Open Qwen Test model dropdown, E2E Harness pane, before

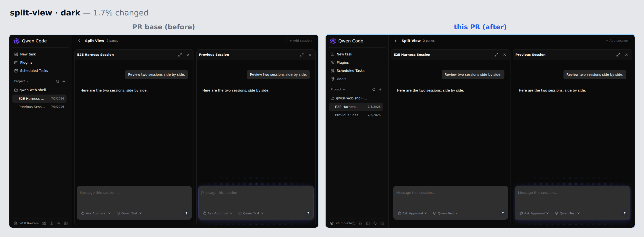pyautogui.click(x=129, y=213)
